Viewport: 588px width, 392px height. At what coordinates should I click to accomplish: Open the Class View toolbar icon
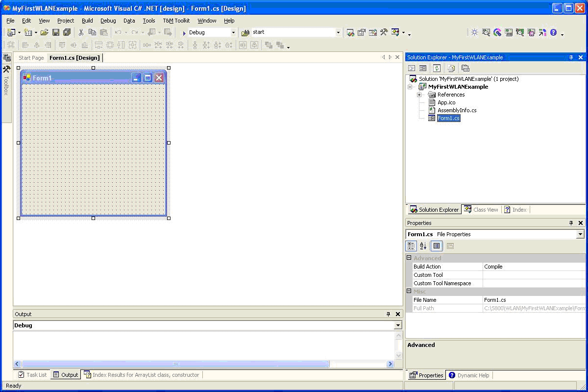pos(395,32)
